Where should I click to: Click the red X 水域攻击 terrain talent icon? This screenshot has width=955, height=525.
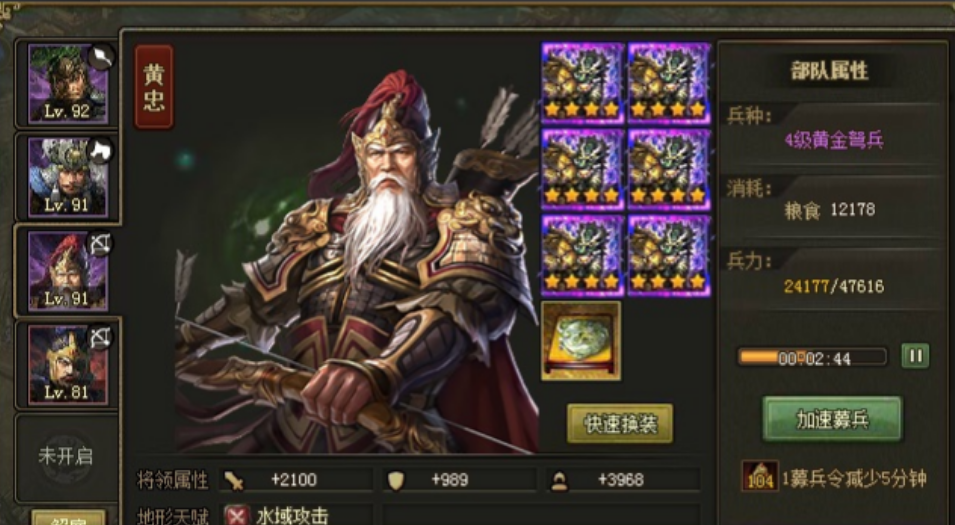coord(236,516)
